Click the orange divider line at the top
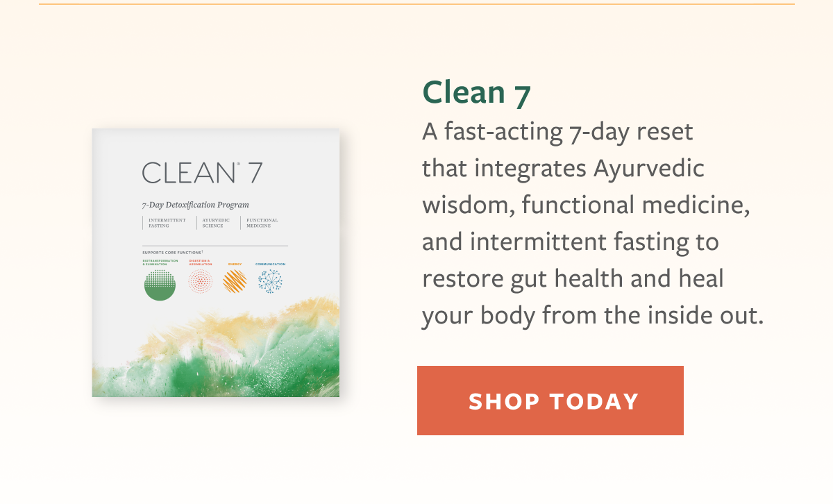 coord(416,4)
